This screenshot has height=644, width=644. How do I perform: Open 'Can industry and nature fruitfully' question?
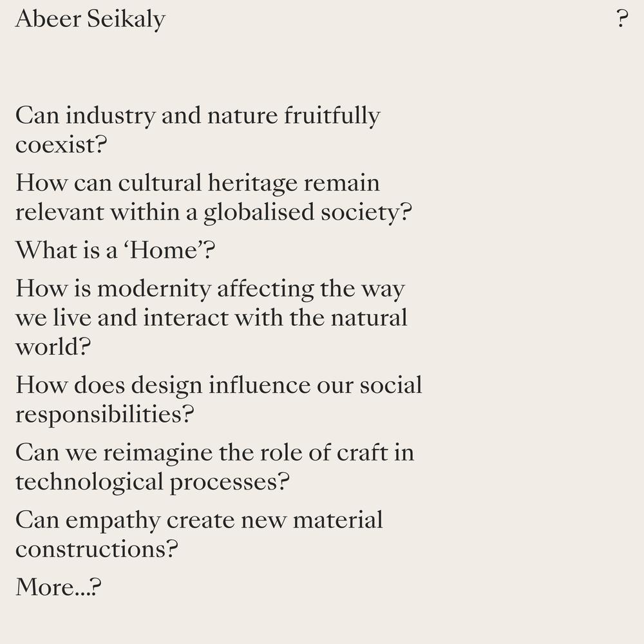coord(198,116)
